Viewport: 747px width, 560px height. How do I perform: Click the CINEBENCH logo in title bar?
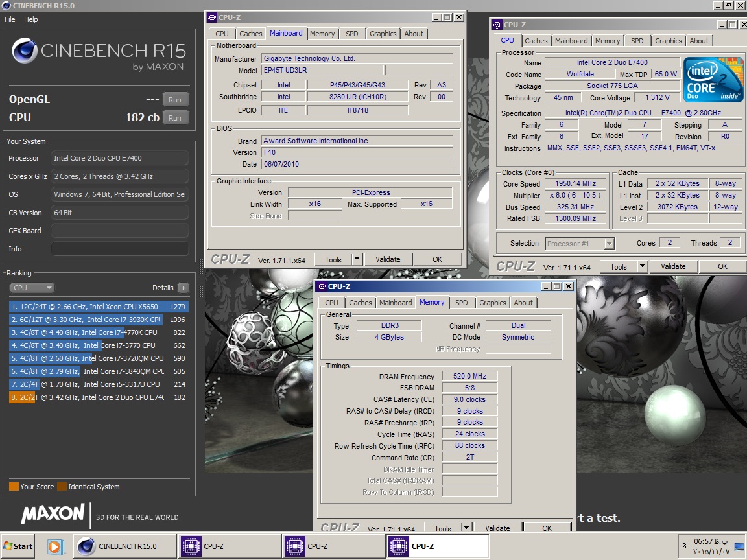(6, 6)
